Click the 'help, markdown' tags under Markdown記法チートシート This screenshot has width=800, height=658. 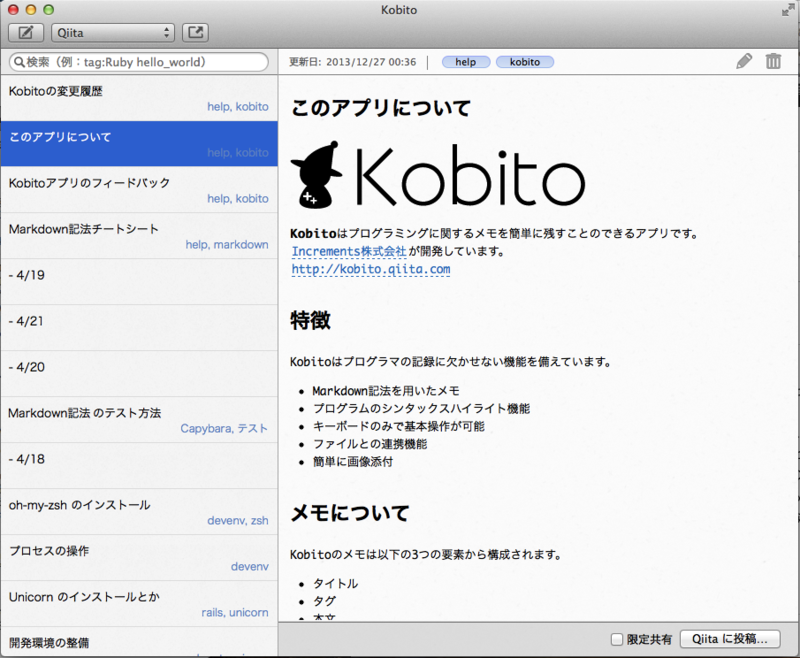point(227,245)
